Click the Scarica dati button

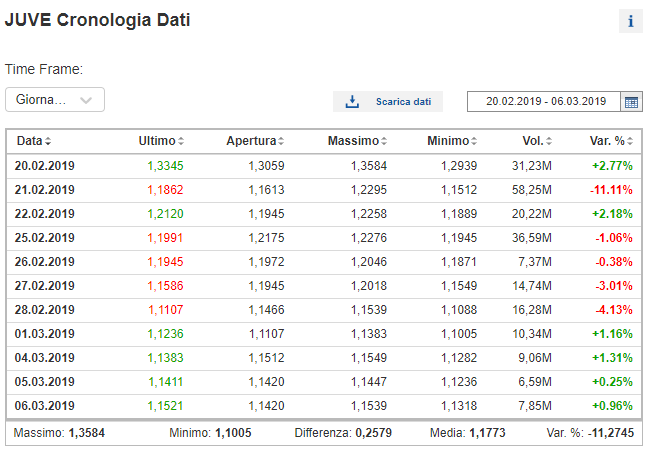388,102
